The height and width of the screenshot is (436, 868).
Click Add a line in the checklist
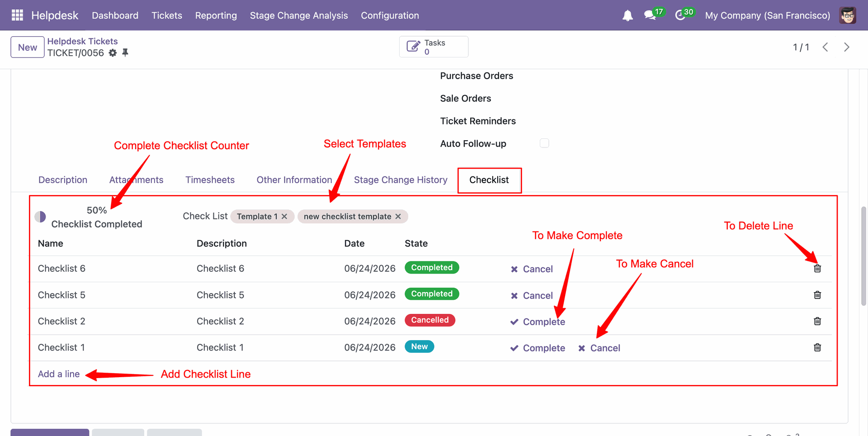point(59,374)
